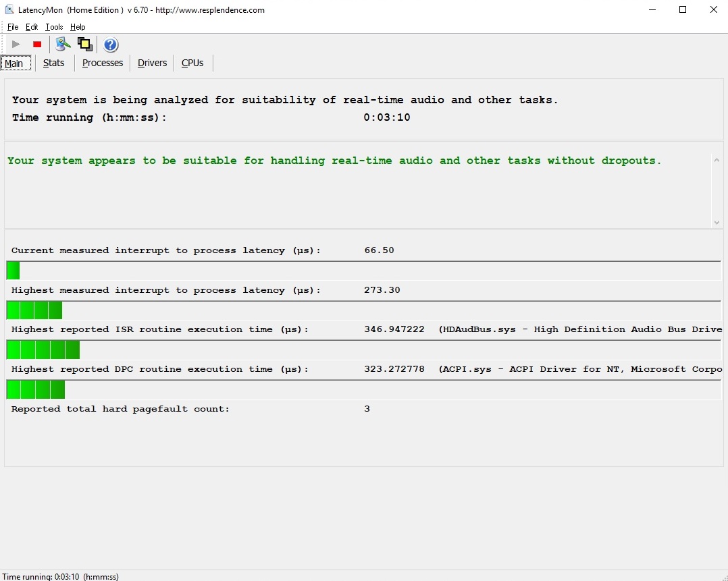The image size is (728, 581).
Task: Click the 273.30 highest latency value
Action: (x=382, y=290)
